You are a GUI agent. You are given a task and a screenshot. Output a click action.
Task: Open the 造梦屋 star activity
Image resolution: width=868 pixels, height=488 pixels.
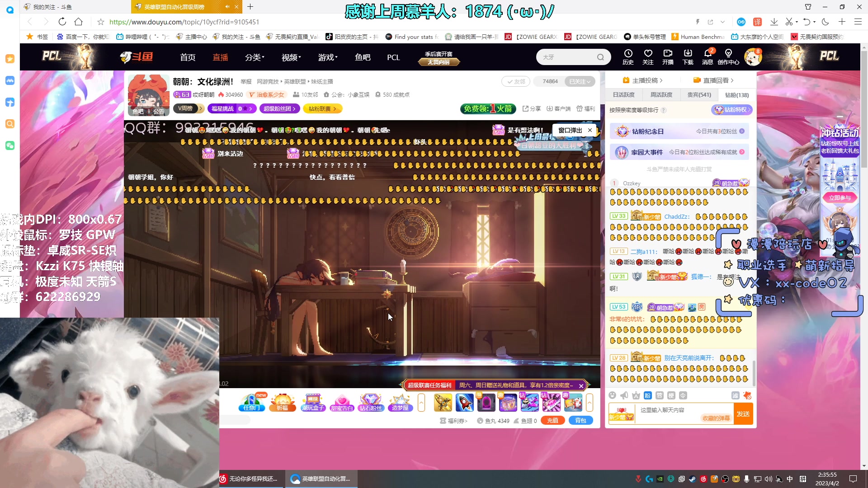pos(400,402)
